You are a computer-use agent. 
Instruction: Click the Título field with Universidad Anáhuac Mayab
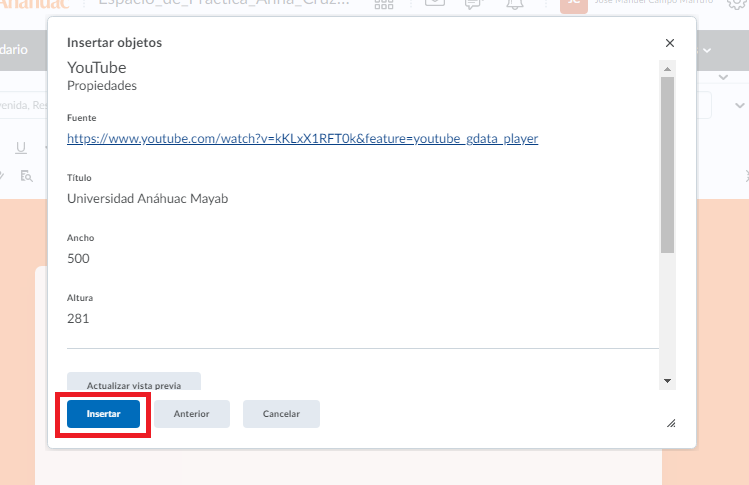pyautogui.click(x=147, y=199)
